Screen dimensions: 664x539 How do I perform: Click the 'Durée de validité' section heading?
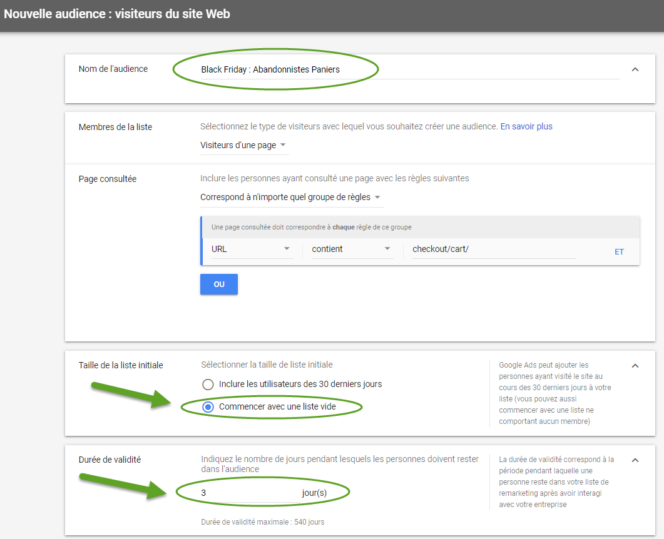110,460
